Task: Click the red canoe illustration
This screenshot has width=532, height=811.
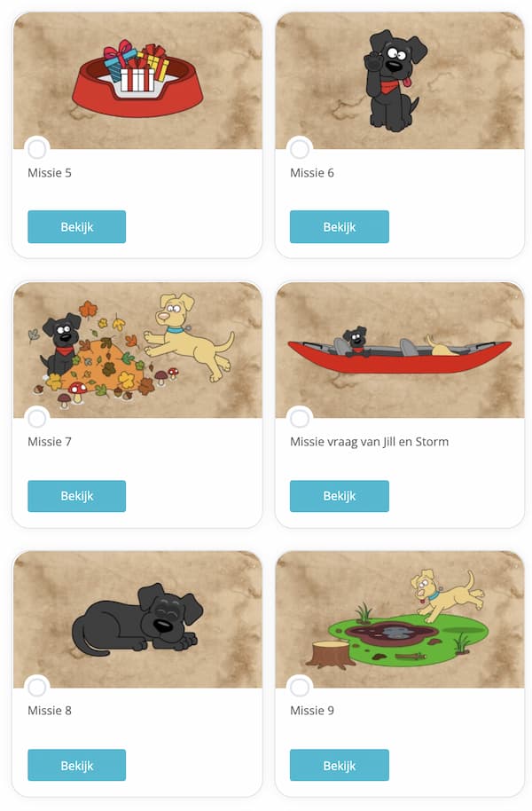Action: 400,350
